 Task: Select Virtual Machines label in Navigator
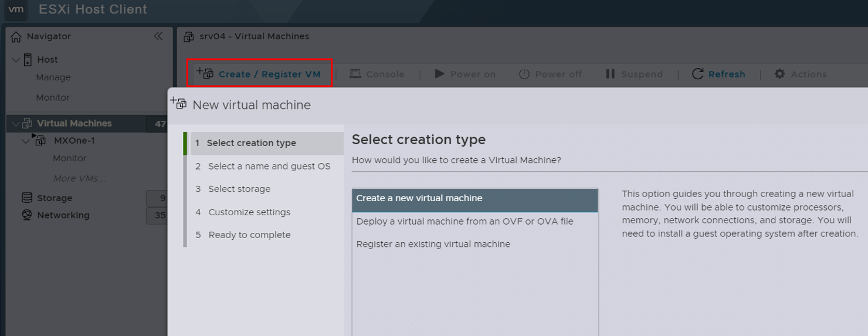tap(74, 123)
